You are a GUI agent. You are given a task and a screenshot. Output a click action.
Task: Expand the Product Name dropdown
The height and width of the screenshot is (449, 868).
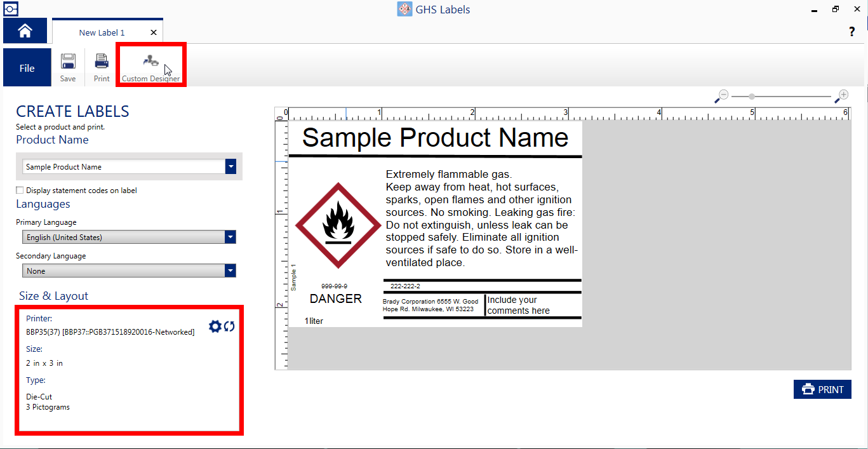[x=230, y=166]
